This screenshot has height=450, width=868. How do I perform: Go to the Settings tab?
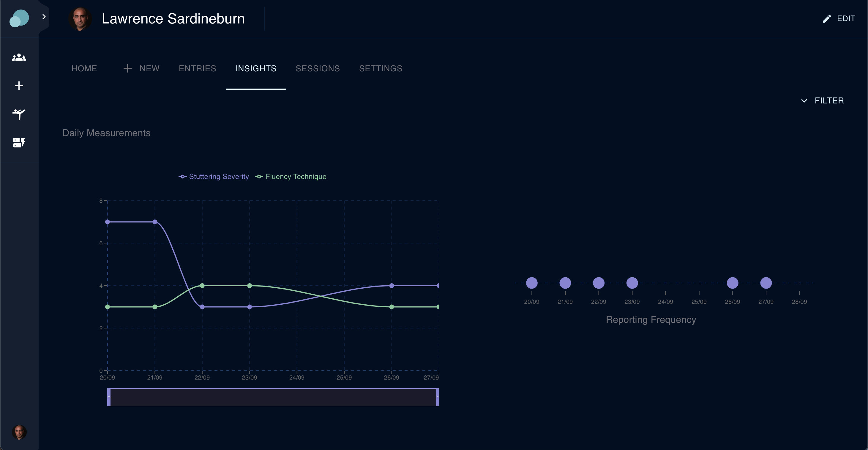point(381,68)
